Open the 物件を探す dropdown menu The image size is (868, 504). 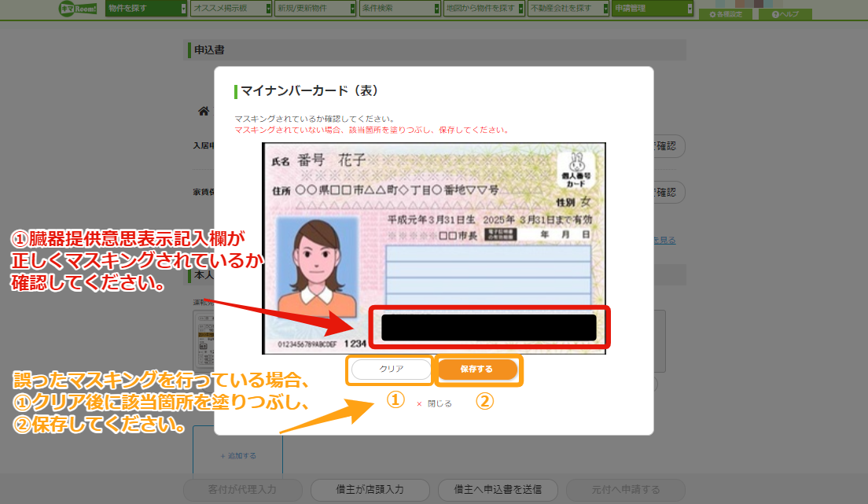tap(146, 9)
